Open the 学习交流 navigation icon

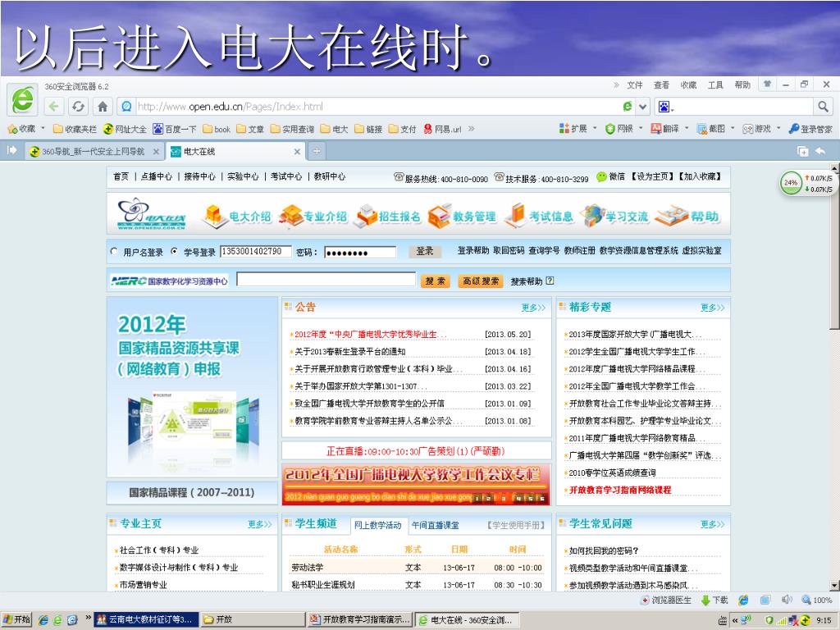[614, 216]
